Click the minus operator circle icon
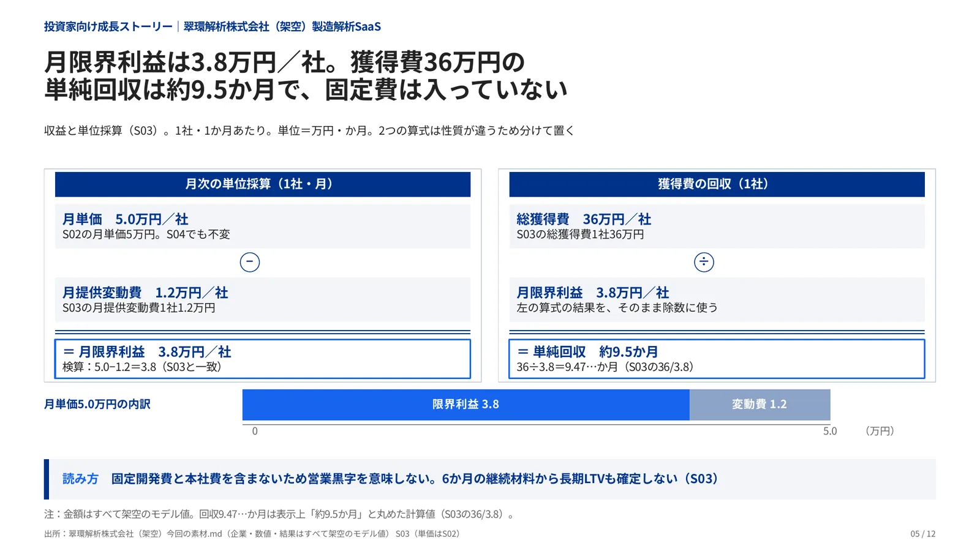This screenshot has height=551, width=980. (x=249, y=262)
